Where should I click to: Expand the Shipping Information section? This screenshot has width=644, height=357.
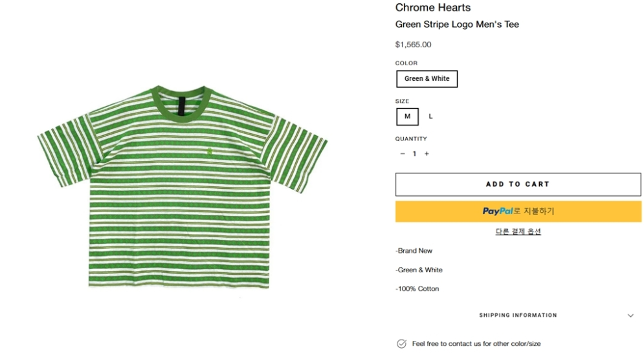518,316
